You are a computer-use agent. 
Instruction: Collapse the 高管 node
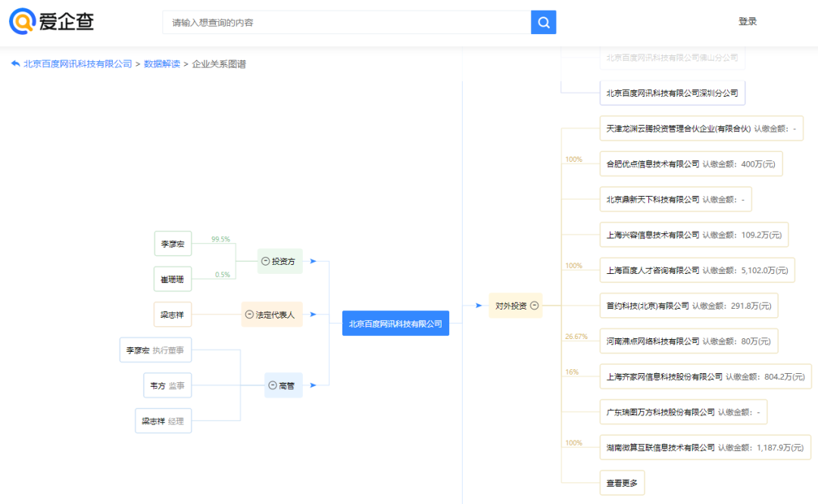[x=273, y=385]
